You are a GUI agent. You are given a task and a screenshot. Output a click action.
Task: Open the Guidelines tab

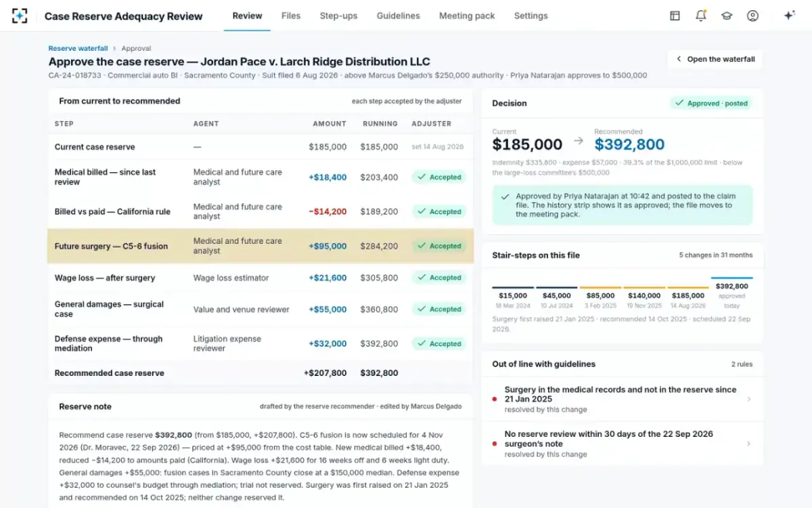click(x=398, y=16)
